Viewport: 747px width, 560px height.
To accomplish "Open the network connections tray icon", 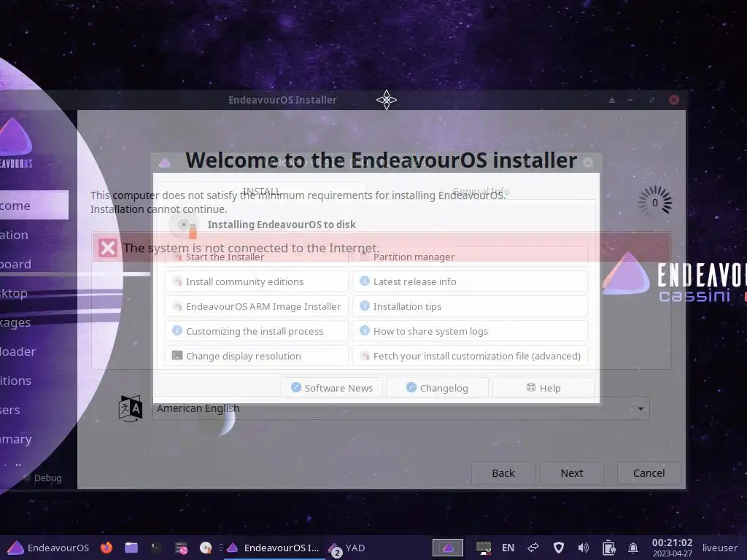I will (533, 548).
